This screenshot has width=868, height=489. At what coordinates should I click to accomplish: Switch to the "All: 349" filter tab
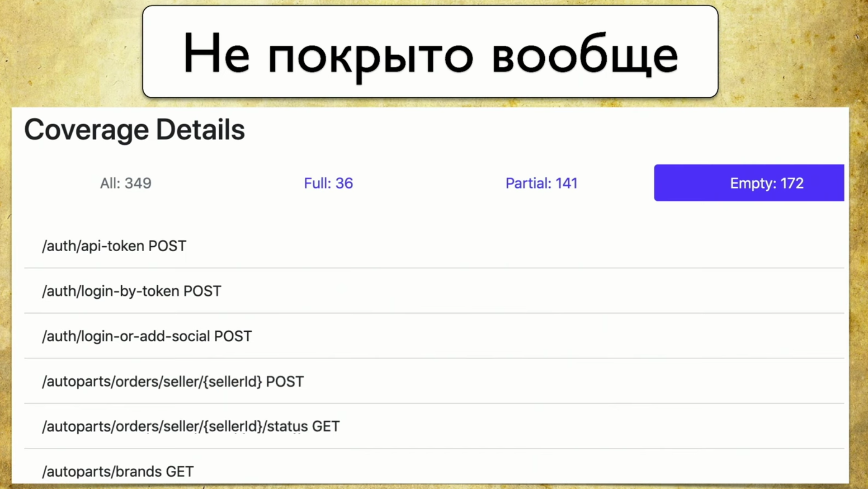pos(126,183)
